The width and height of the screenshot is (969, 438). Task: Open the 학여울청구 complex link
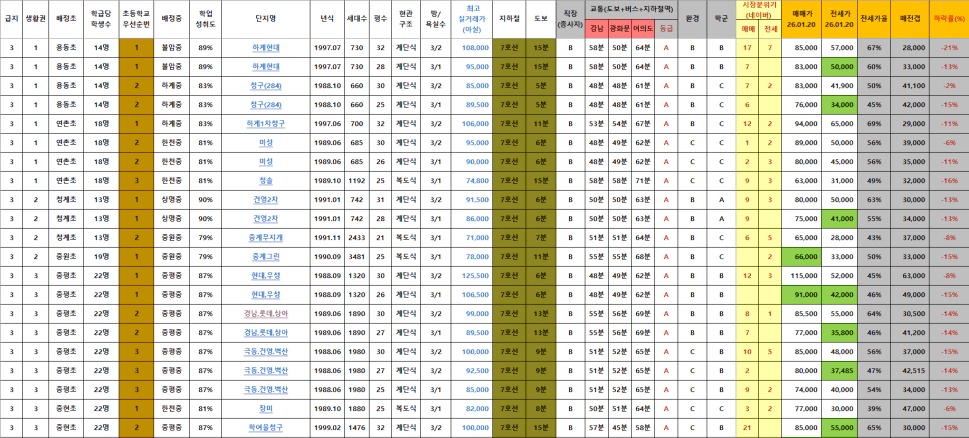(266, 428)
